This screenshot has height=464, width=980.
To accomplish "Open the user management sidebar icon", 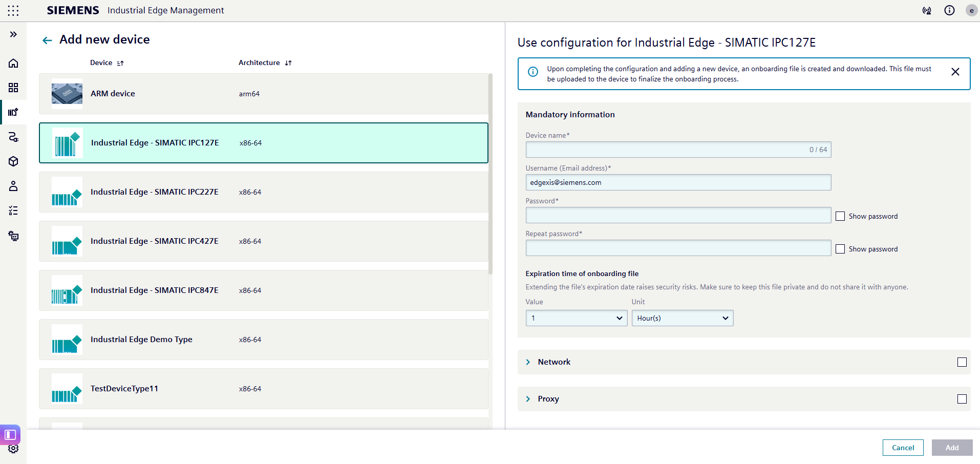I will click(x=13, y=186).
